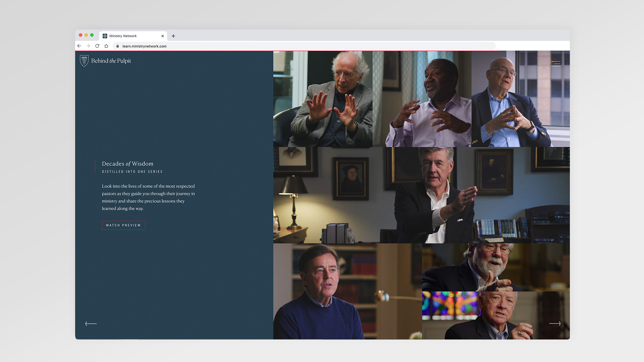This screenshot has width=644, height=362.
Task: Go to browser home icon
Action: [106, 46]
